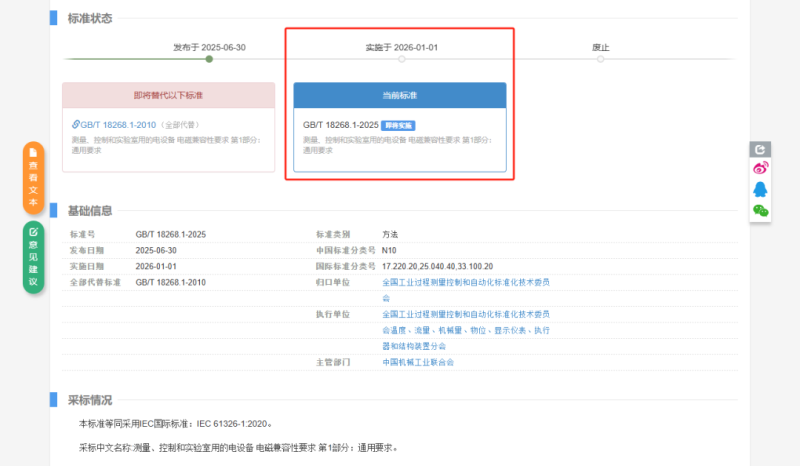Share page via Weibo icon

[761, 168]
